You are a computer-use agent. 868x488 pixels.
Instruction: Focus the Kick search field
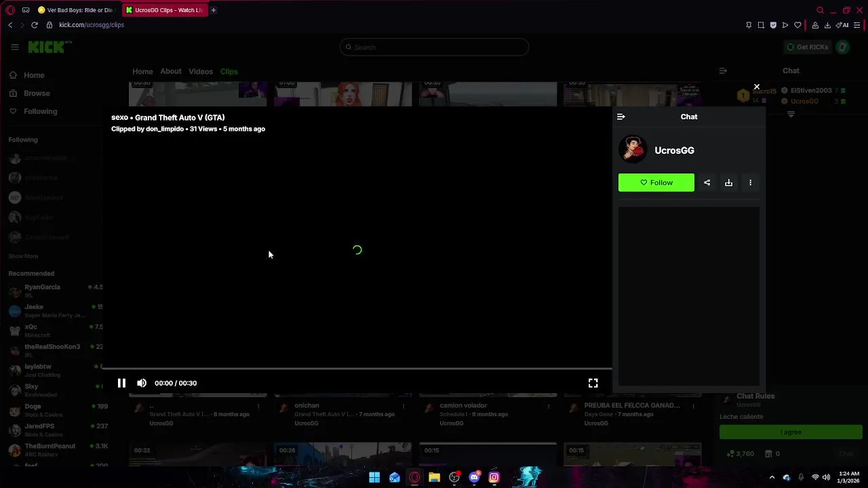click(434, 47)
